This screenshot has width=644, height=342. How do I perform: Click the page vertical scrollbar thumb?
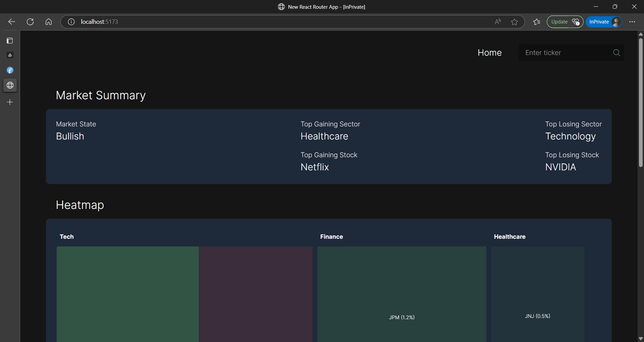coord(641,102)
